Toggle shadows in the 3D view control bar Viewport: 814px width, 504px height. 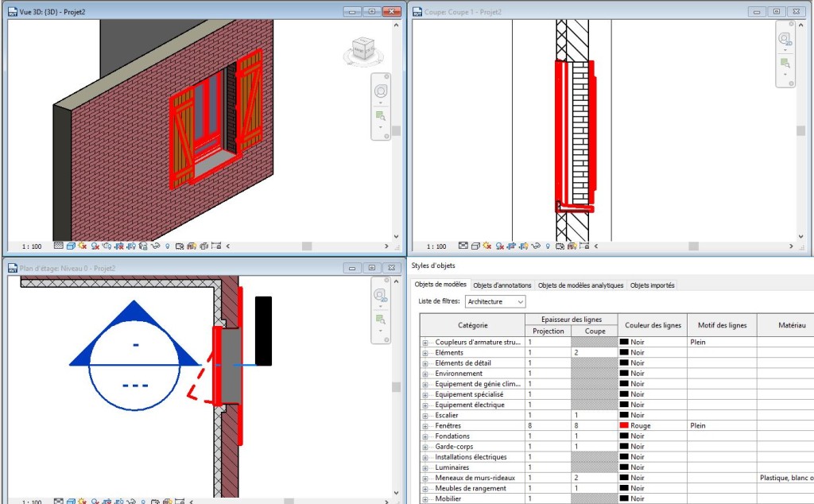(95, 246)
